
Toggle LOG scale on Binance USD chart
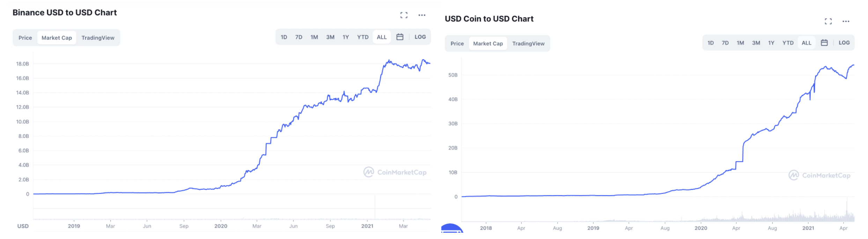click(x=420, y=37)
